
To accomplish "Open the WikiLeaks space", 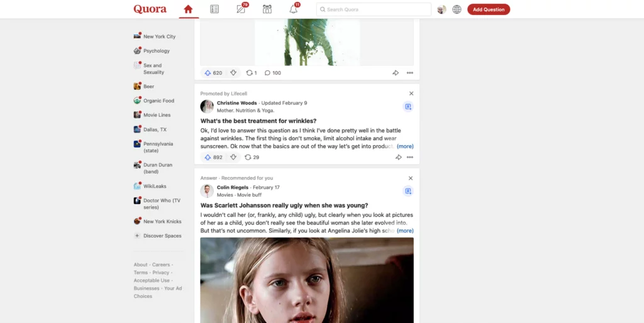I will [150, 187].
